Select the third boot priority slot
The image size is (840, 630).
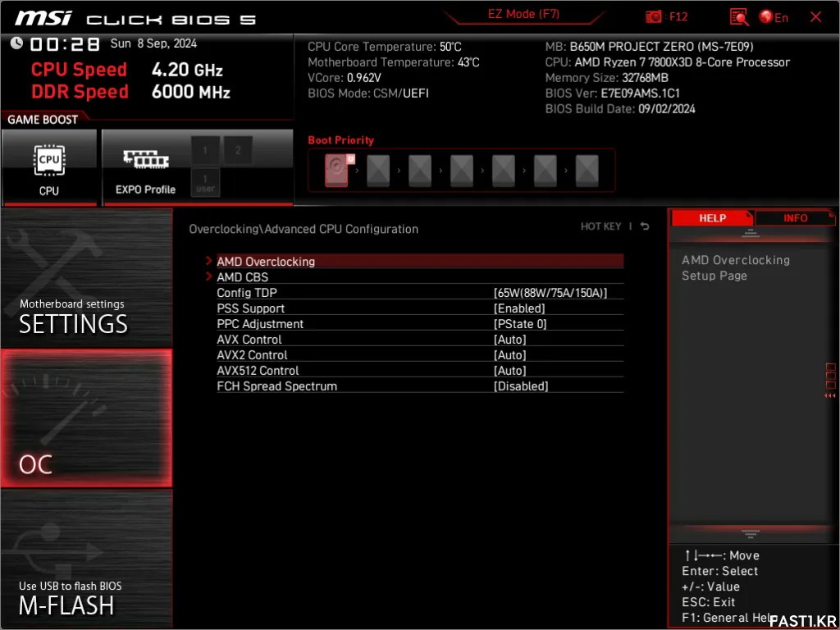point(420,171)
